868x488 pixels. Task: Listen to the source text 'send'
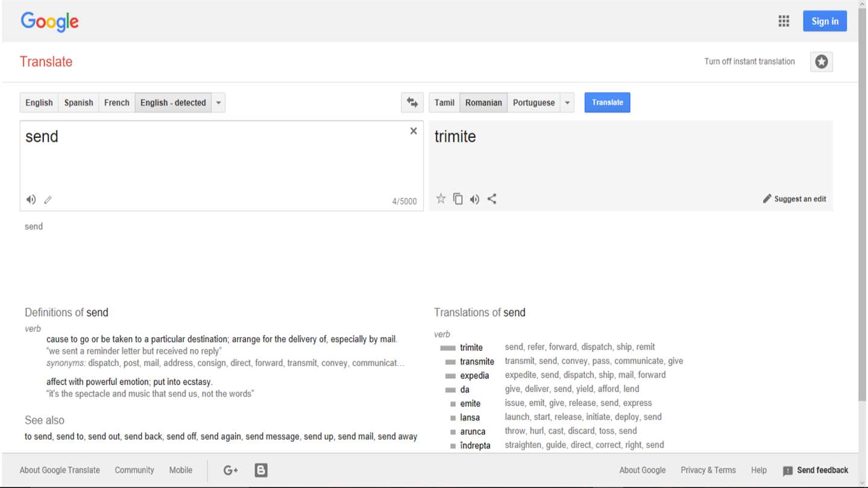coord(31,199)
